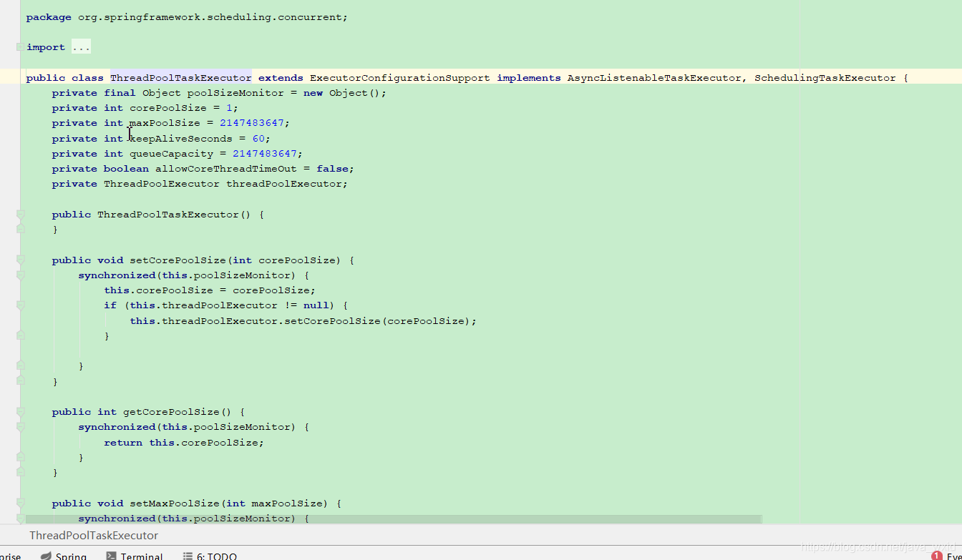The height and width of the screenshot is (560, 962).
Task: Click the queueCapacity field name
Action: point(172,154)
